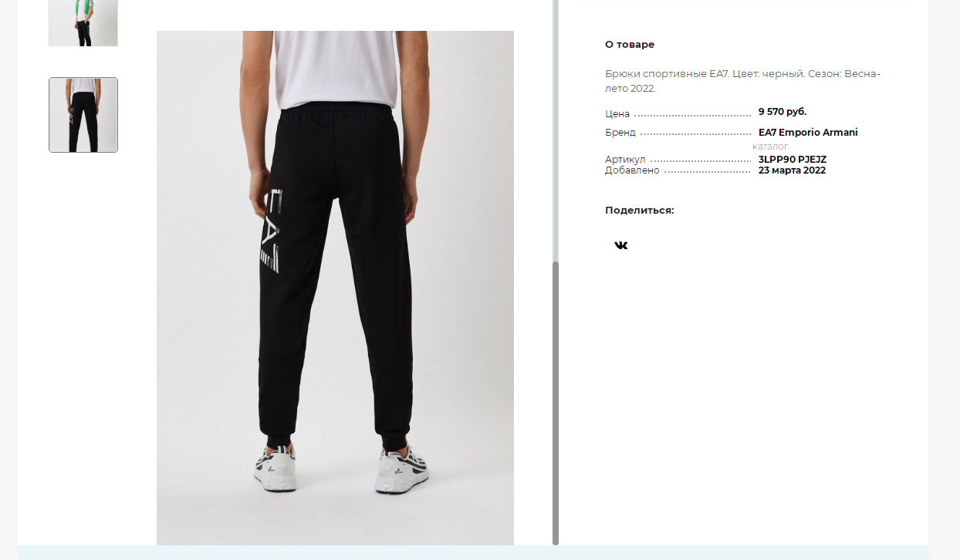This screenshot has height=560, width=960.
Task: Select the green jacket front-view thumbnail
Action: (x=83, y=23)
